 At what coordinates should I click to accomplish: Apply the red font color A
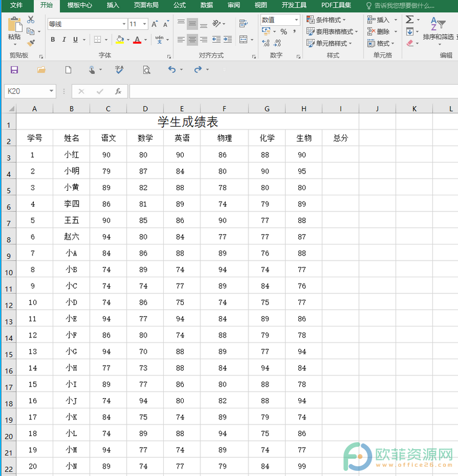tap(137, 40)
